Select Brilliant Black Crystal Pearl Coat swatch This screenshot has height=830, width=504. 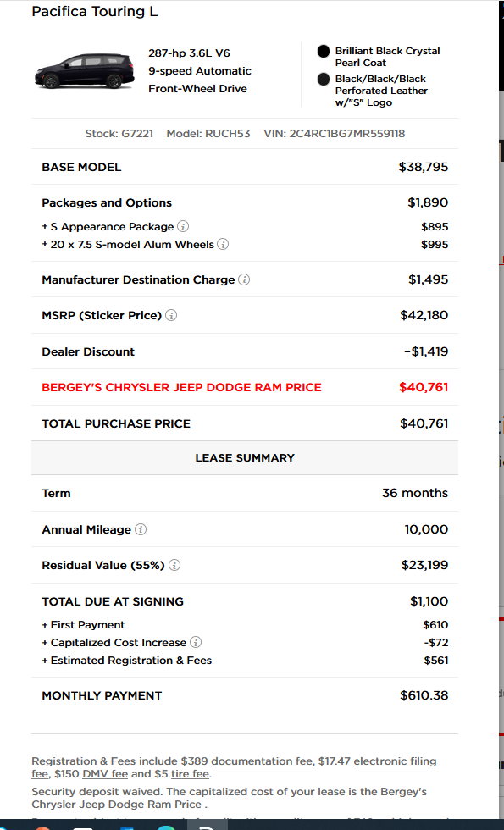(324, 52)
